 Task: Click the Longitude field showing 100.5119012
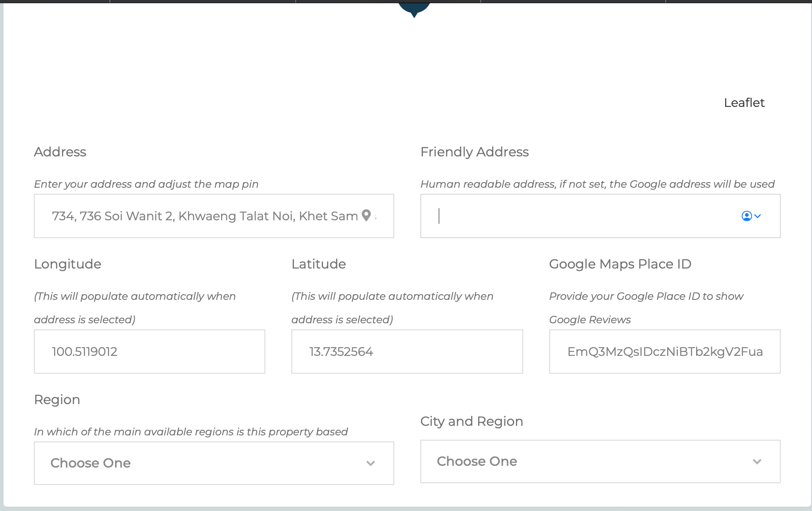click(149, 352)
